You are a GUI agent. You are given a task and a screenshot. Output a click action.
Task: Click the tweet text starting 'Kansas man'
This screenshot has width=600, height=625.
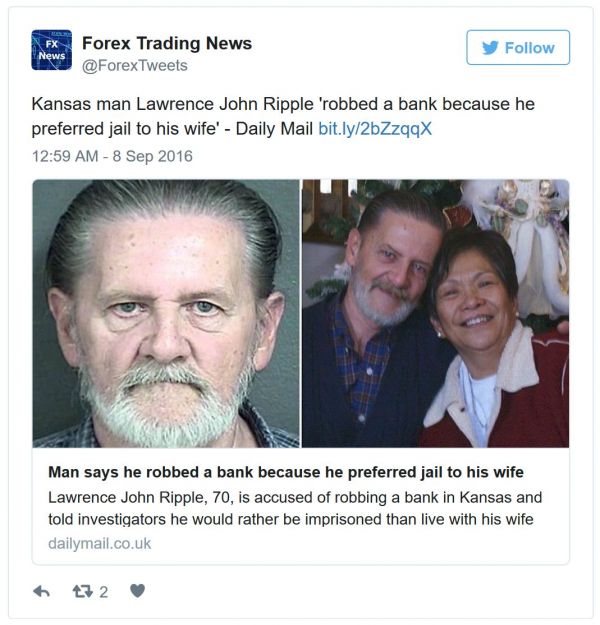click(x=283, y=116)
